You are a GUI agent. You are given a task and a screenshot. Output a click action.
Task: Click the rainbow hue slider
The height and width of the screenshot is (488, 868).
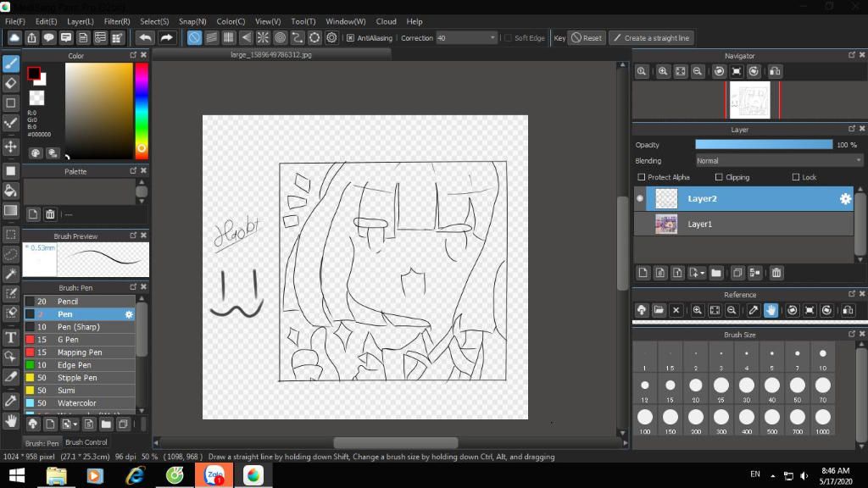coord(142,111)
